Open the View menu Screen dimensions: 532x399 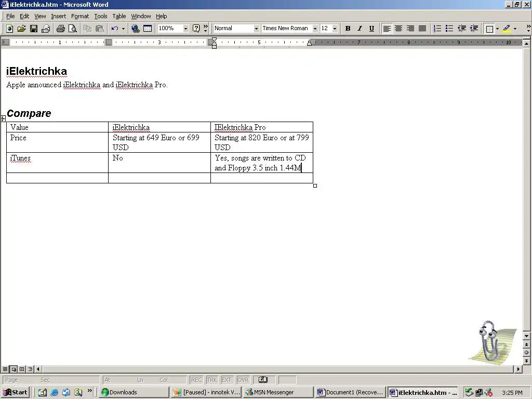(x=40, y=16)
